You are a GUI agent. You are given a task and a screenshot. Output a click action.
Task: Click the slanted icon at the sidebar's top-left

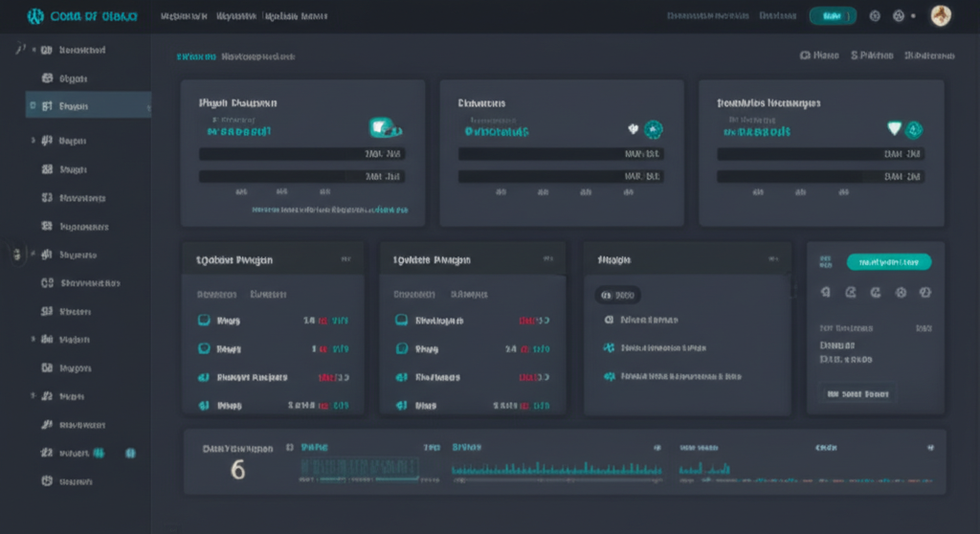(x=20, y=49)
